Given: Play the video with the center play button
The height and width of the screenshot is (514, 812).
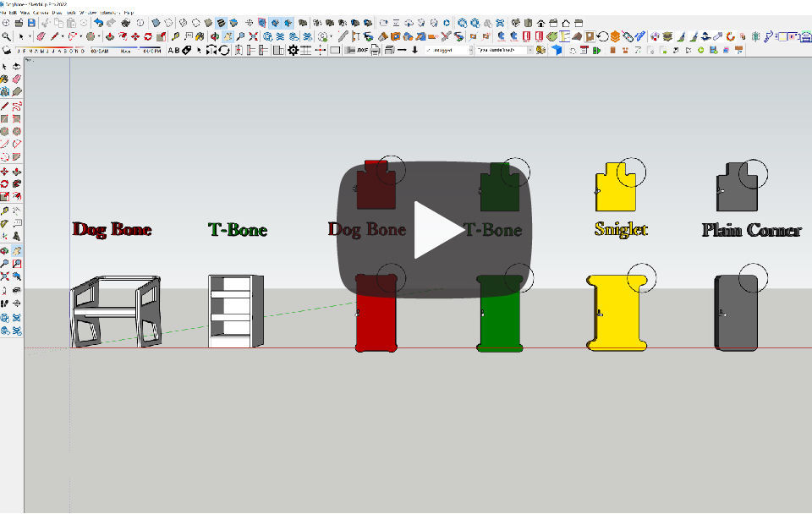Looking at the screenshot, I should (435, 230).
